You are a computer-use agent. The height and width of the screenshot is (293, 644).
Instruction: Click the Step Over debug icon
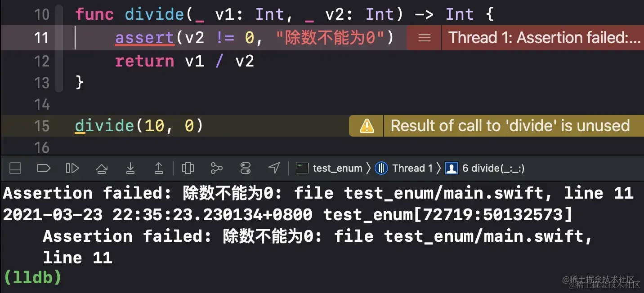(x=102, y=169)
